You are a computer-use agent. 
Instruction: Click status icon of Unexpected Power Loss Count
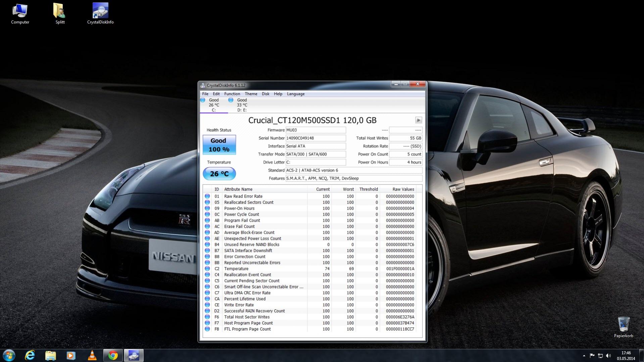pyautogui.click(x=207, y=239)
